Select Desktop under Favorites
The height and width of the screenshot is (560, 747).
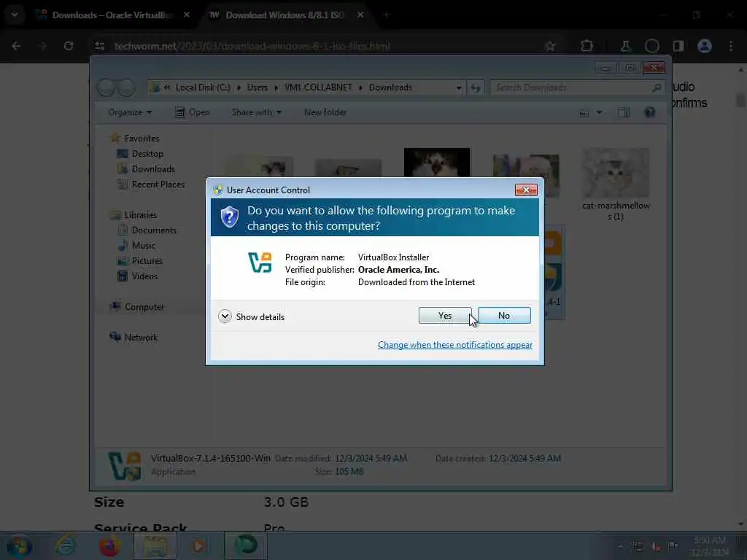tap(147, 154)
